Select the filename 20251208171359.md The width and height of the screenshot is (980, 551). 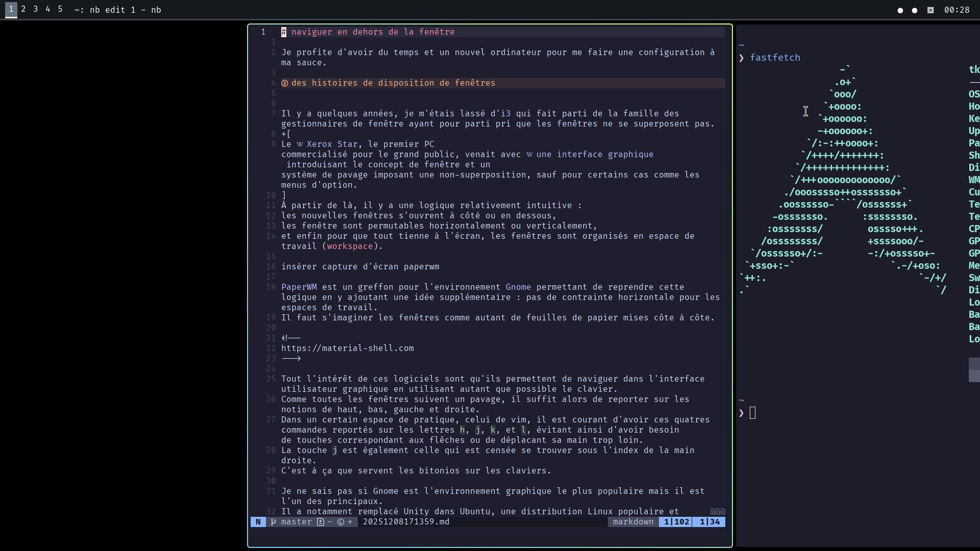coord(406,522)
